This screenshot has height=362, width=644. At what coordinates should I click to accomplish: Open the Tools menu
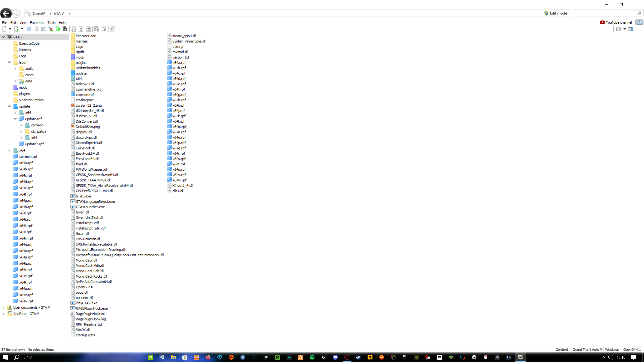pos(51,23)
